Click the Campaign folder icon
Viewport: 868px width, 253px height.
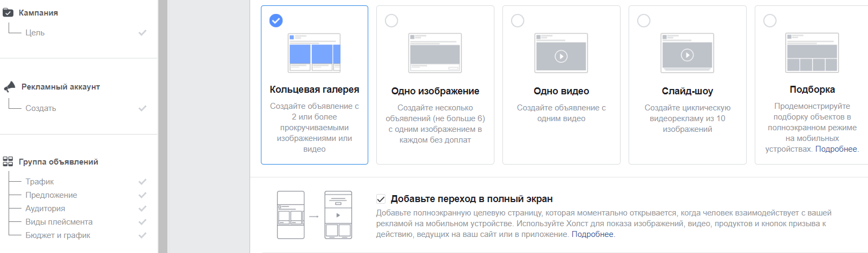(8, 12)
